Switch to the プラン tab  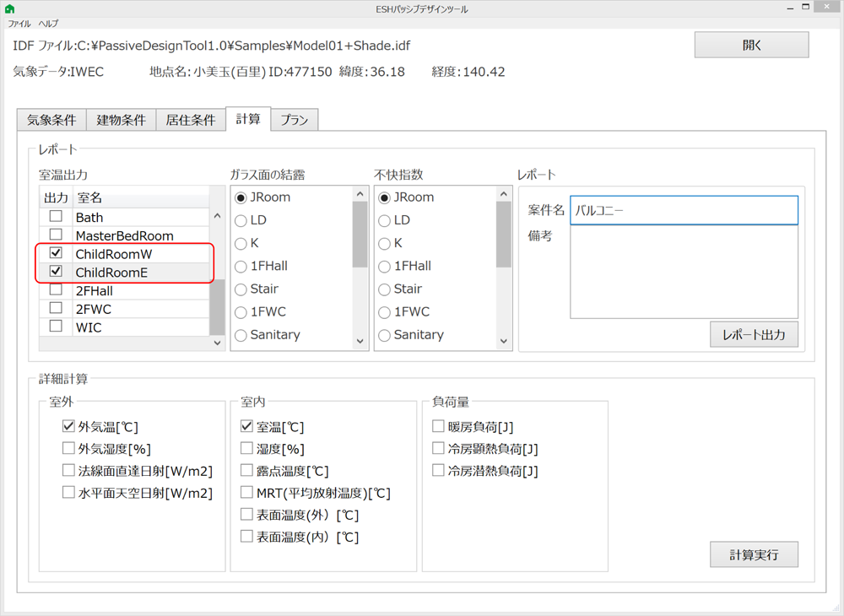(x=295, y=120)
